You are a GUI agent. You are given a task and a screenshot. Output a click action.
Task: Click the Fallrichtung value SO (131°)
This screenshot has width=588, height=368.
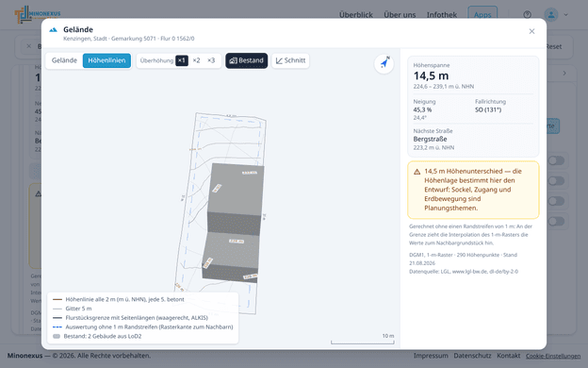click(488, 109)
